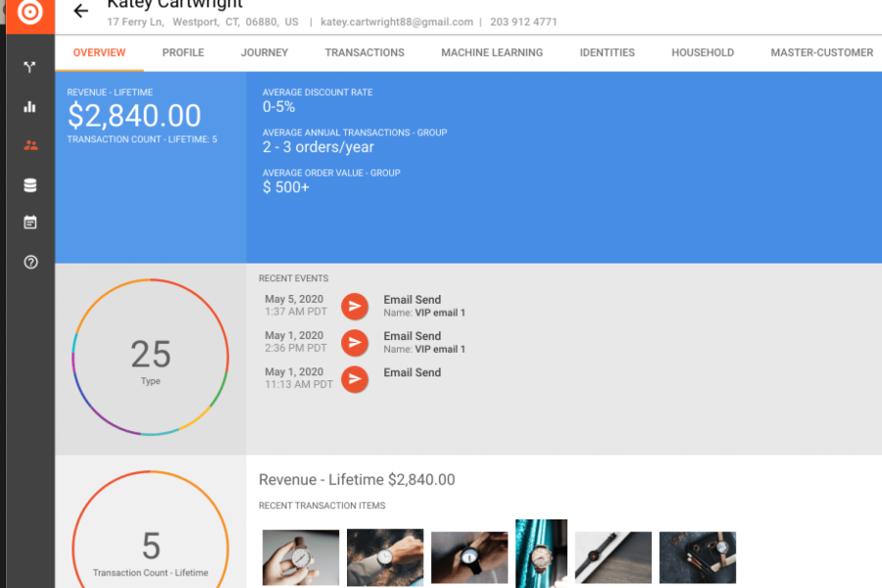This screenshot has height=588, width=882.
Task: Switch to the Profile tab
Action: 183,53
